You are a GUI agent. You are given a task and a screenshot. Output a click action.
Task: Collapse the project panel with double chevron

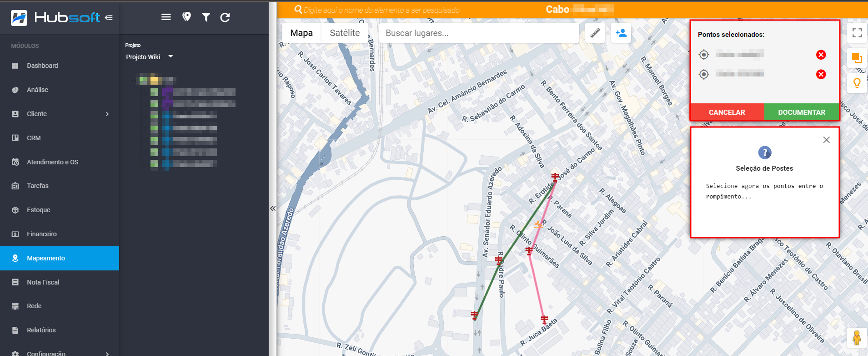[x=273, y=209]
